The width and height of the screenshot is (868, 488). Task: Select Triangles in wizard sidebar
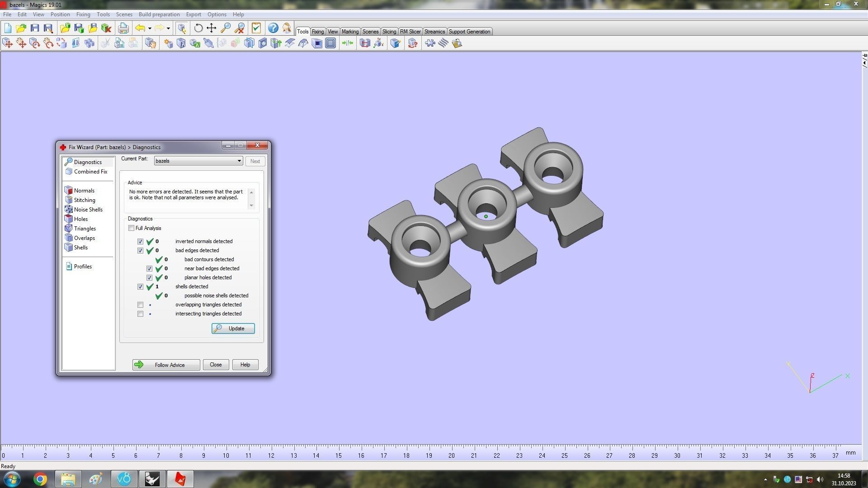(x=80, y=229)
